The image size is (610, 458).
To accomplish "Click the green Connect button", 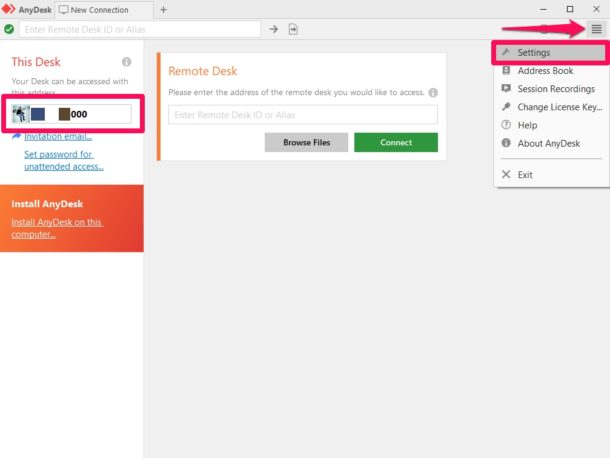I will click(396, 142).
